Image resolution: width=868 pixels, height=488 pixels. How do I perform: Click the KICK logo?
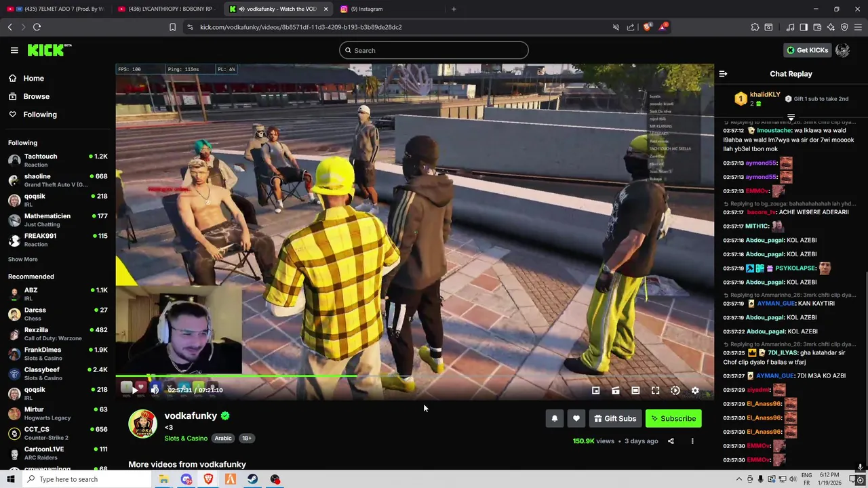point(50,50)
